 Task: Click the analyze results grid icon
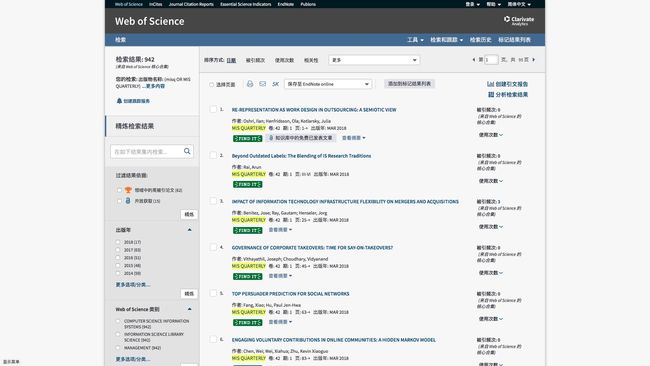point(491,95)
